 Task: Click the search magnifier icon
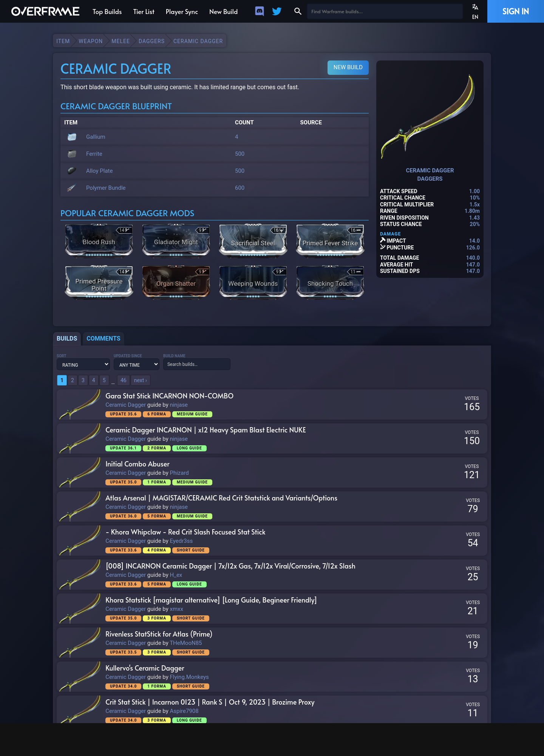[x=298, y=11]
